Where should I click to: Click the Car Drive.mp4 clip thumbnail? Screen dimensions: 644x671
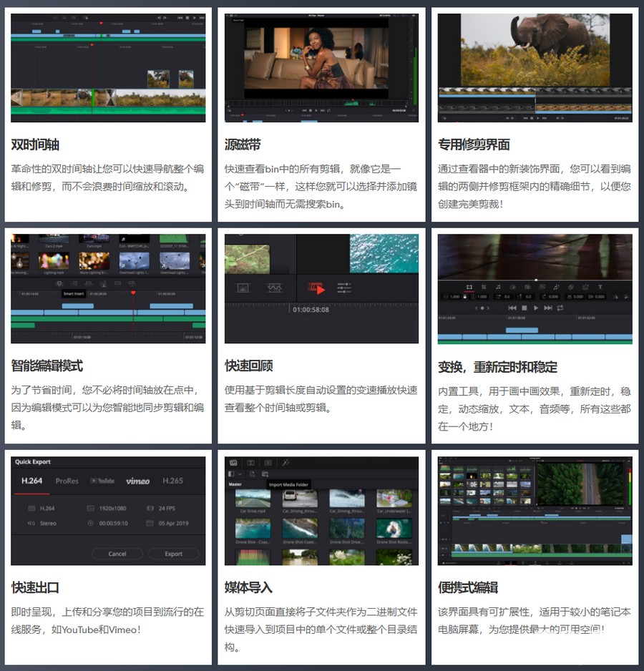(x=253, y=499)
